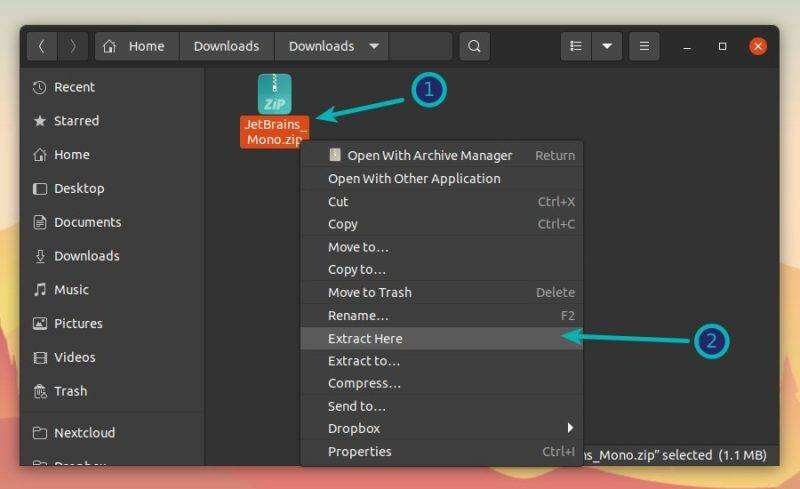Choose Extract to… in context menu
Viewport: 800px width, 489px height.
point(441,361)
